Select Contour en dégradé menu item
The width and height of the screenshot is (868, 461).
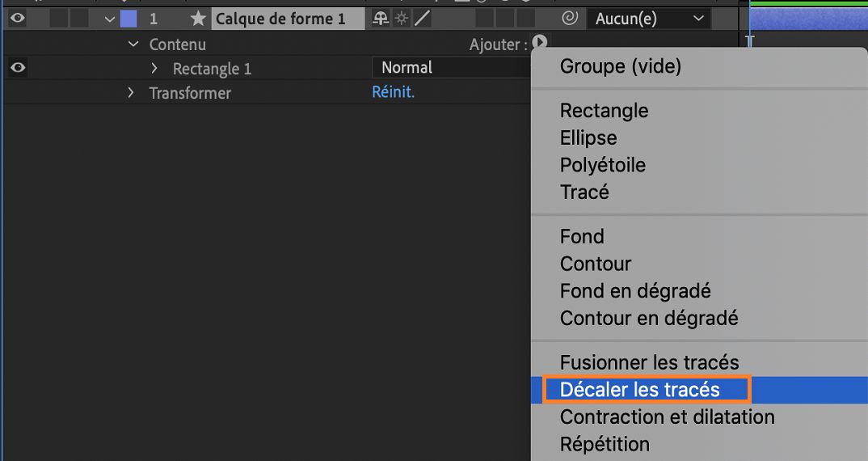point(648,318)
